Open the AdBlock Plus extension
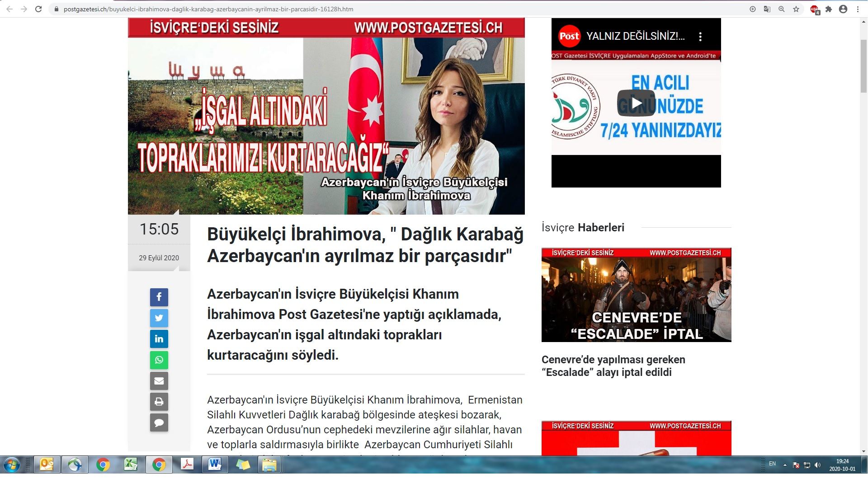The image size is (868, 488). pyautogui.click(x=815, y=9)
